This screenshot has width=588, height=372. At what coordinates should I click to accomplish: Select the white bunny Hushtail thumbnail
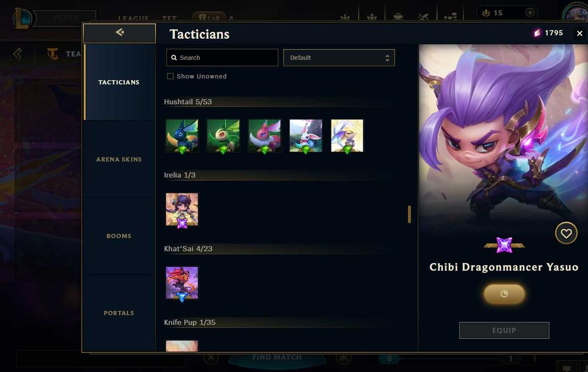306,136
